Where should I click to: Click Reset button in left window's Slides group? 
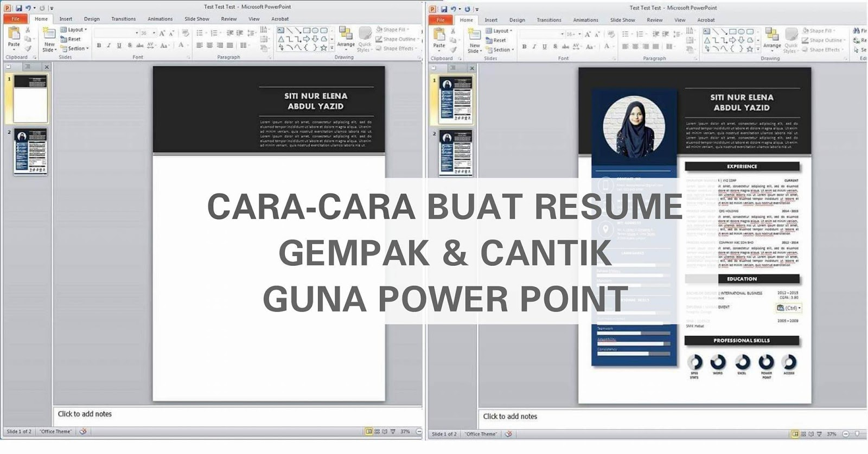point(71,39)
